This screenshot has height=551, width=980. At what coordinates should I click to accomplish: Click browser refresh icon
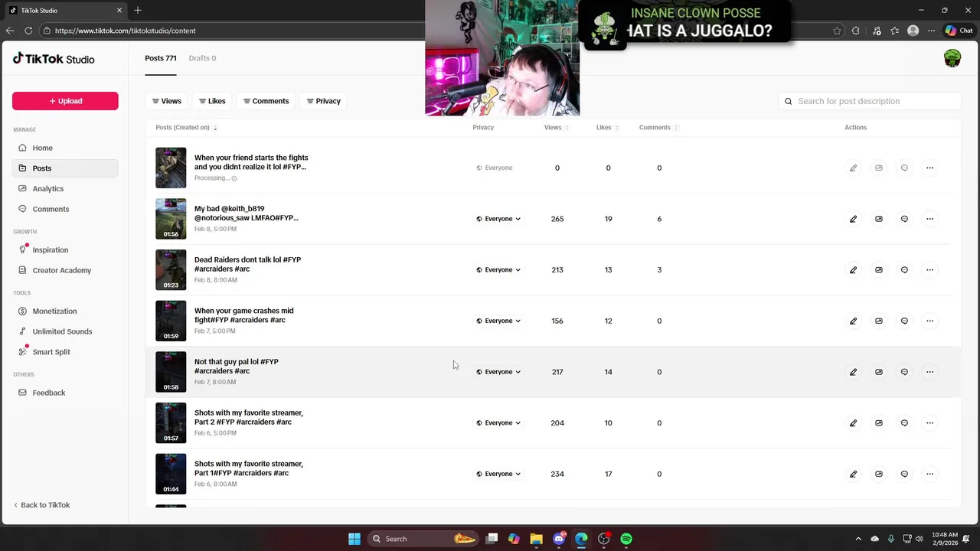tap(28, 31)
